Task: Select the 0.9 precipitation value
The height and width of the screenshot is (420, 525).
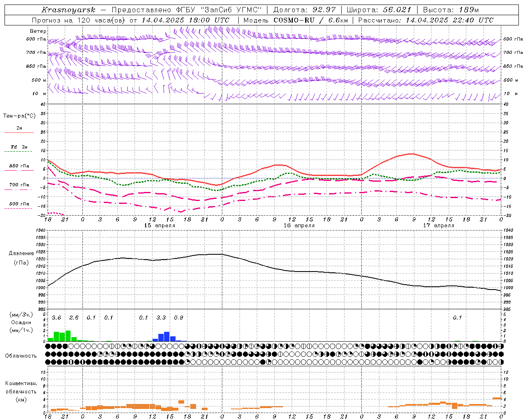Action: click(178, 318)
